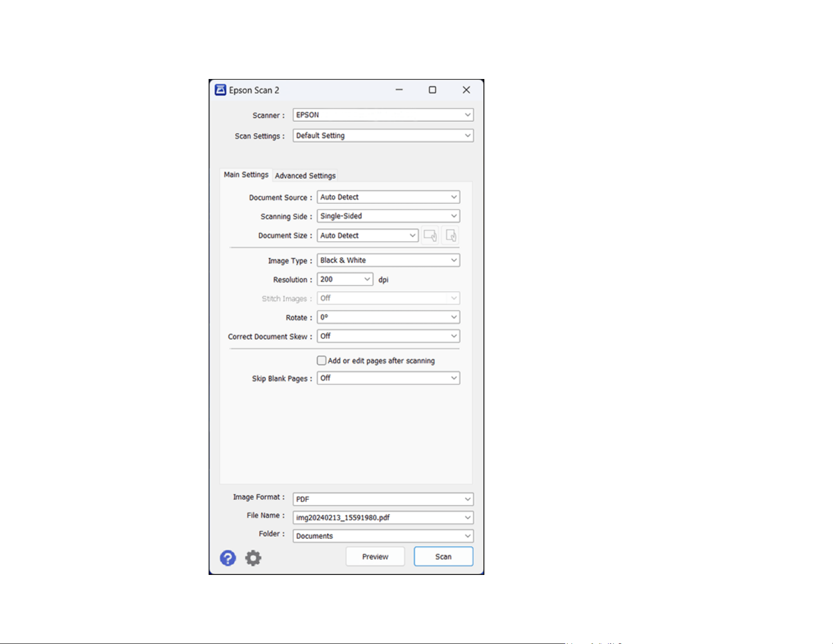Enable Add or edit pages after scanning

click(322, 361)
